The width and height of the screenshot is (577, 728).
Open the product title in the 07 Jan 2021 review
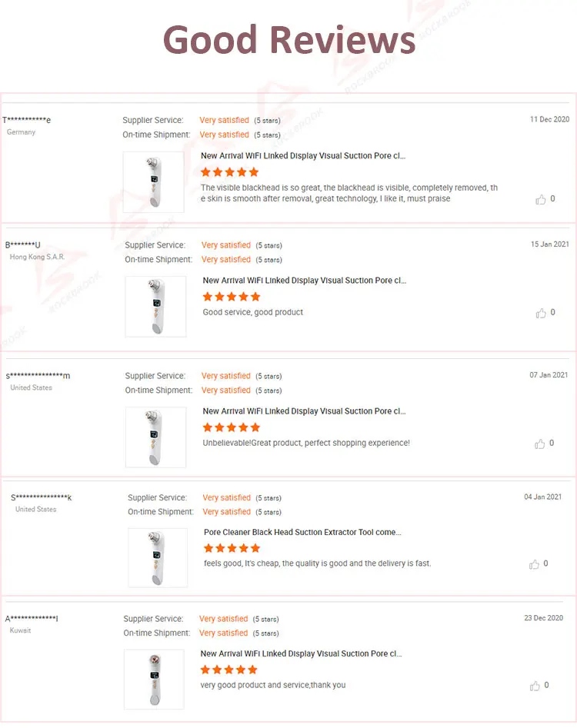click(305, 411)
